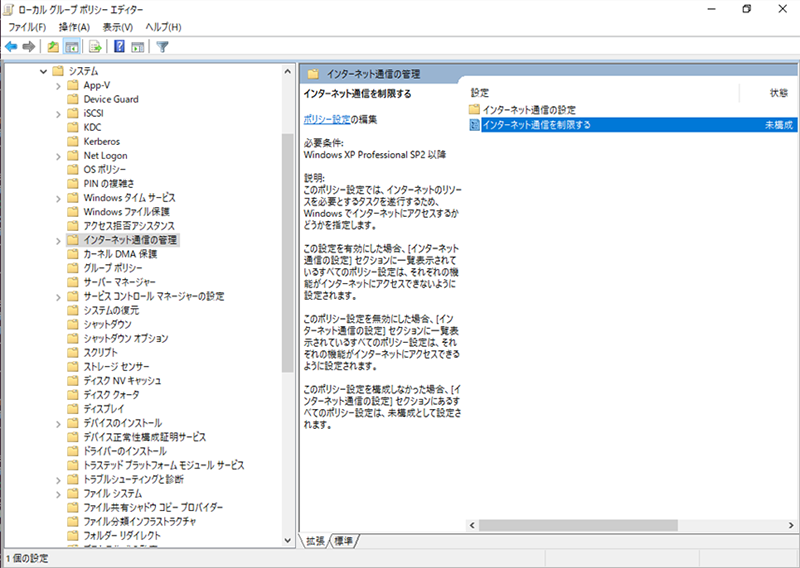Screen dimensions: 800x568
Task: Select ディスク クォータ folder
Action: 111,394
